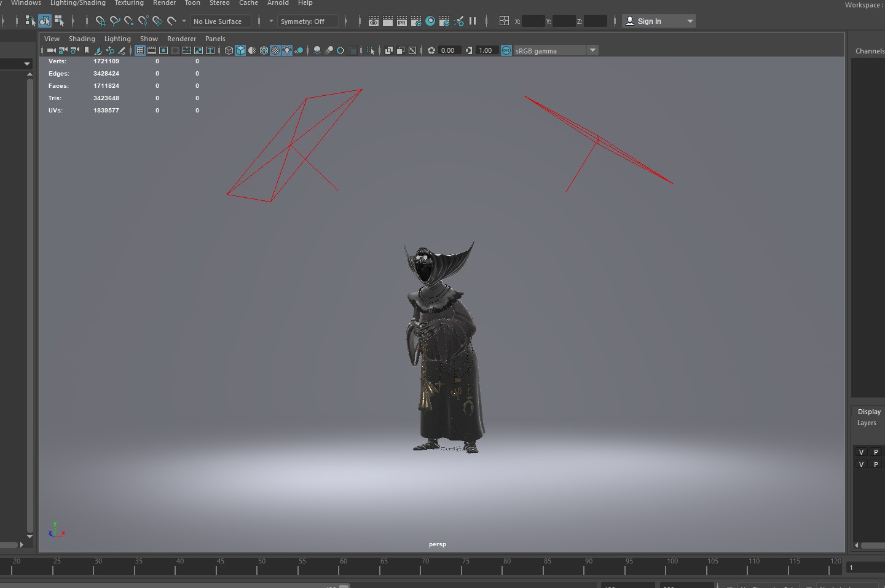Open the Light Editor icon
The height and width of the screenshot is (588, 885).
pyautogui.click(x=459, y=21)
